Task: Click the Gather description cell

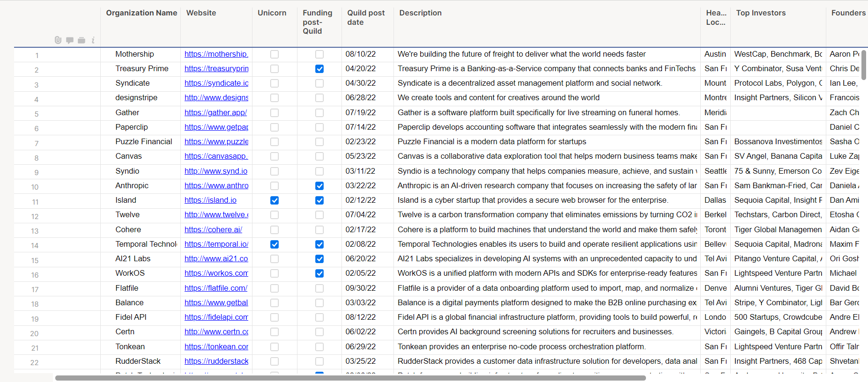Action: pyautogui.click(x=547, y=113)
